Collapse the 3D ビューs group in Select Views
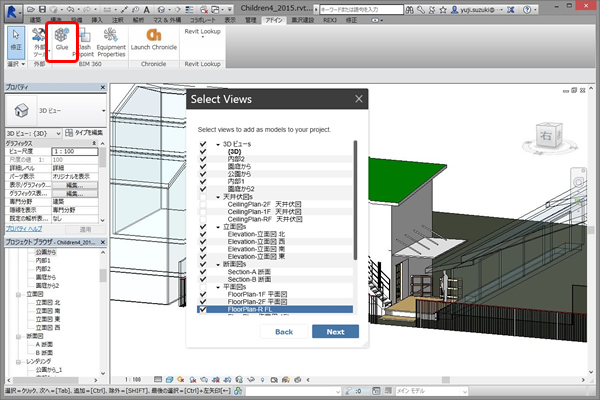The image size is (600, 400). [218, 144]
